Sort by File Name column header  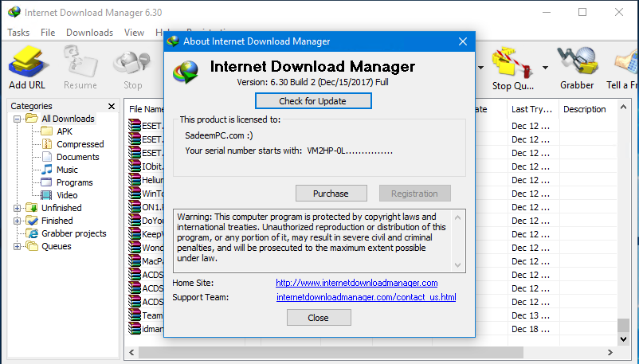pyautogui.click(x=146, y=109)
